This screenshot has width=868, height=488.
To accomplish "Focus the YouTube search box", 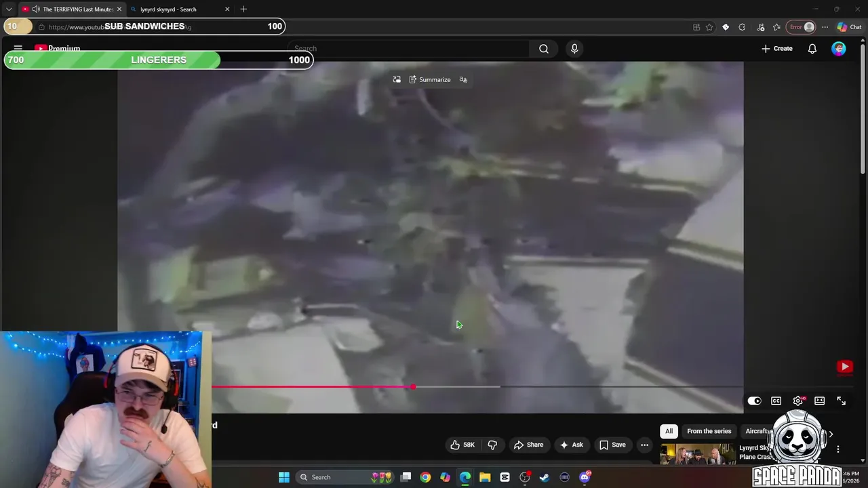I will pyautogui.click(x=408, y=48).
